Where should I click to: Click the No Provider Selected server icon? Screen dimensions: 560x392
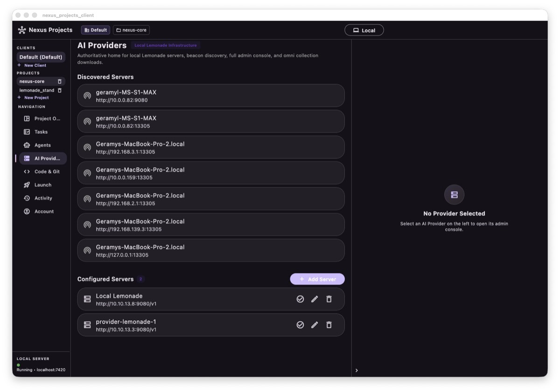tap(454, 194)
